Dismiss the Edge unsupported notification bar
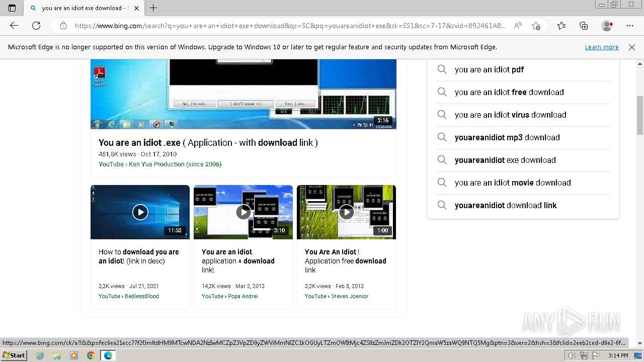This screenshot has height=362, width=644. point(632,47)
